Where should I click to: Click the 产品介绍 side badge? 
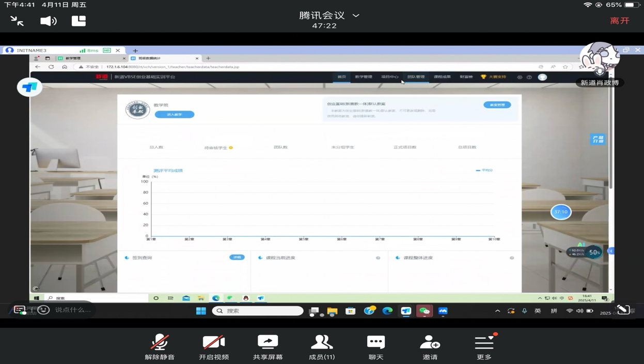coord(598,140)
